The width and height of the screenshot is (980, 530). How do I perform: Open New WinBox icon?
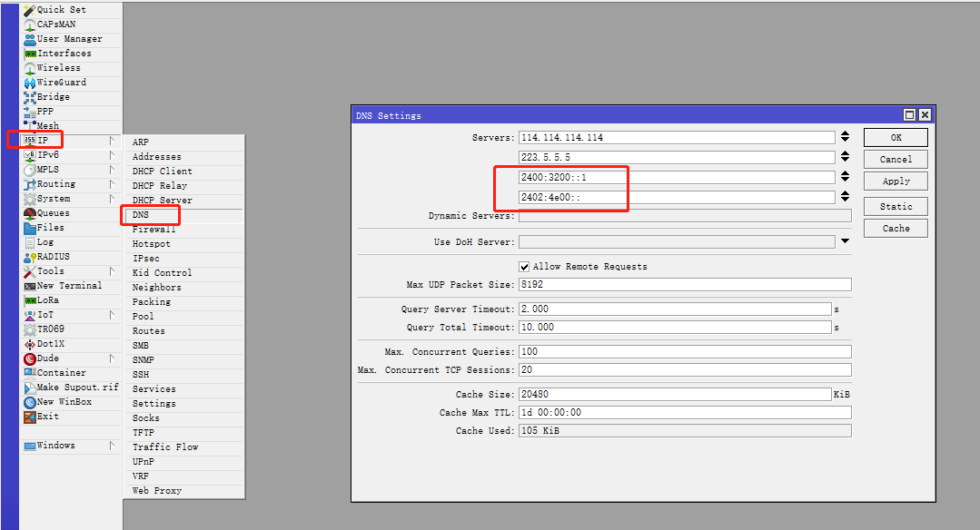pos(29,402)
